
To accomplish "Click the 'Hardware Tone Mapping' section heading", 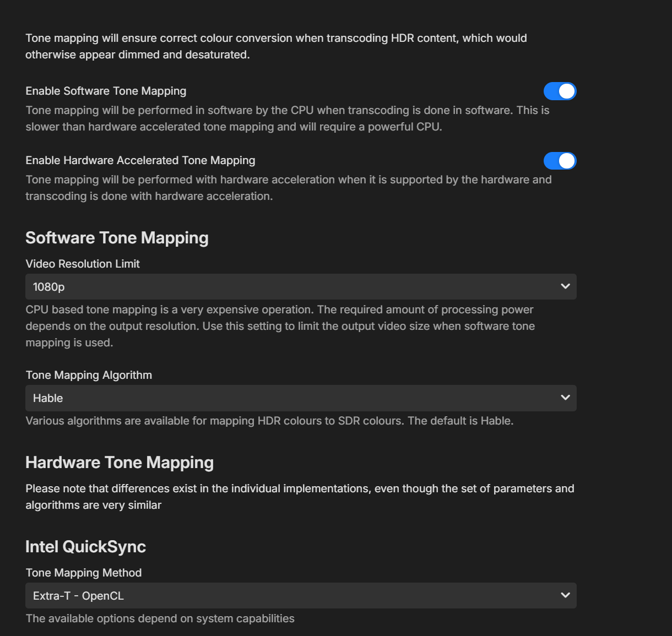I will (120, 463).
